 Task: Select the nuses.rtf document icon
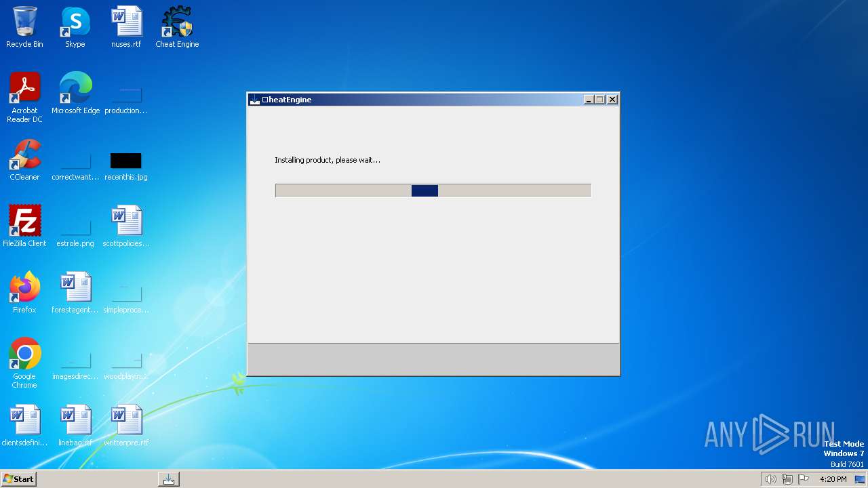[x=126, y=27]
